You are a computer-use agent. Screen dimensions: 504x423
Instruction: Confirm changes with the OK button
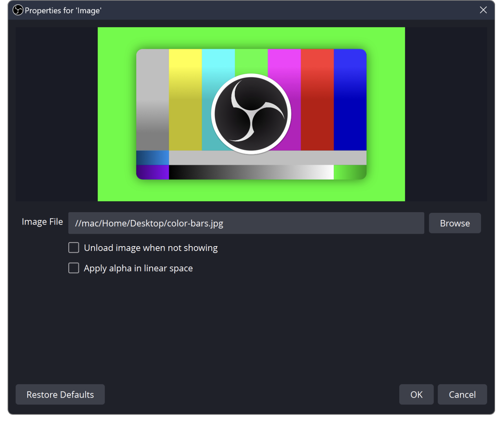[416, 395]
